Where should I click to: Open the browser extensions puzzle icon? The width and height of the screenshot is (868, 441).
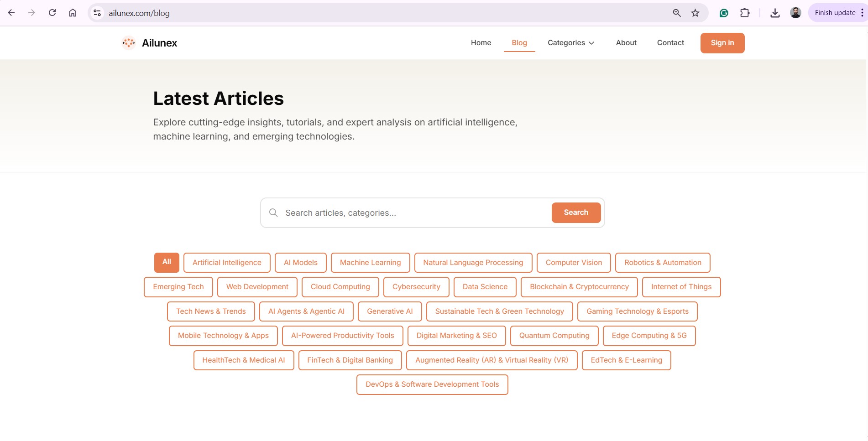[x=745, y=13]
